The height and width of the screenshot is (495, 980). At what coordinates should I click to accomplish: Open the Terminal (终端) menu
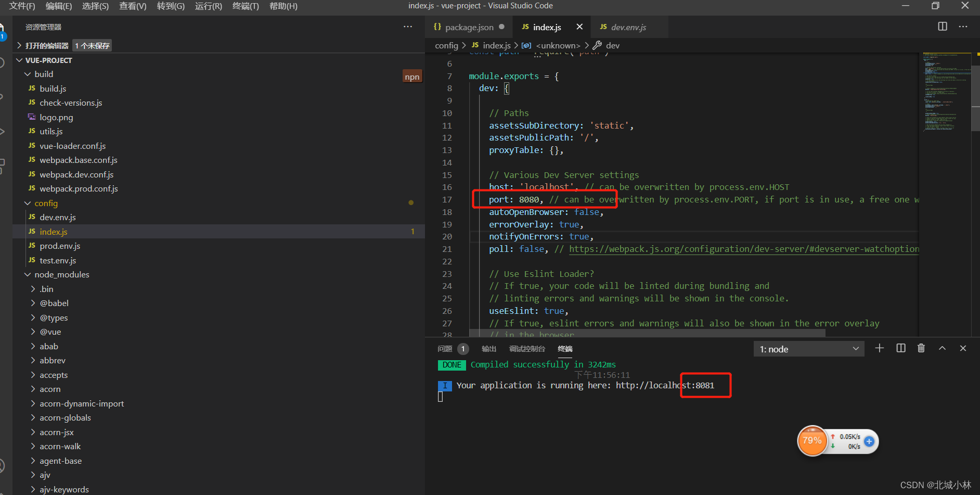pyautogui.click(x=246, y=6)
